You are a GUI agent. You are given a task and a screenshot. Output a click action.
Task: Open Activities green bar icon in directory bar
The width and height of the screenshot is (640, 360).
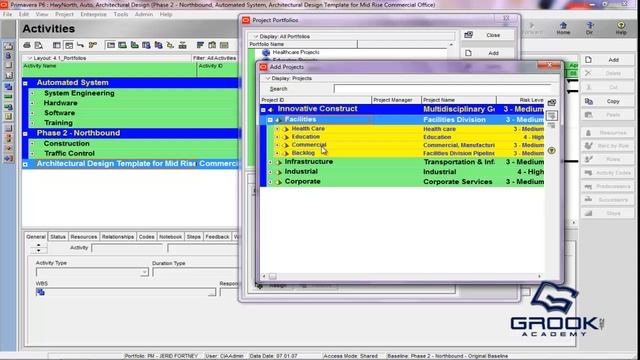coord(8,97)
